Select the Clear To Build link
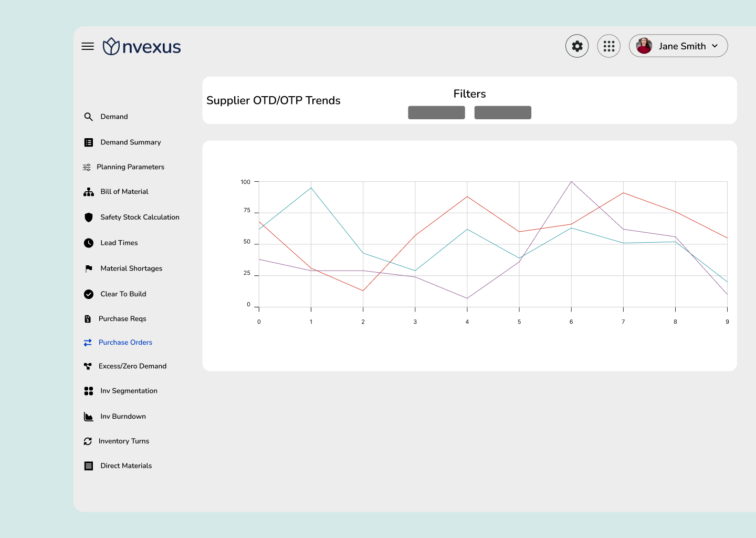The height and width of the screenshot is (538, 756). pyautogui.click(x=123, y=294)
